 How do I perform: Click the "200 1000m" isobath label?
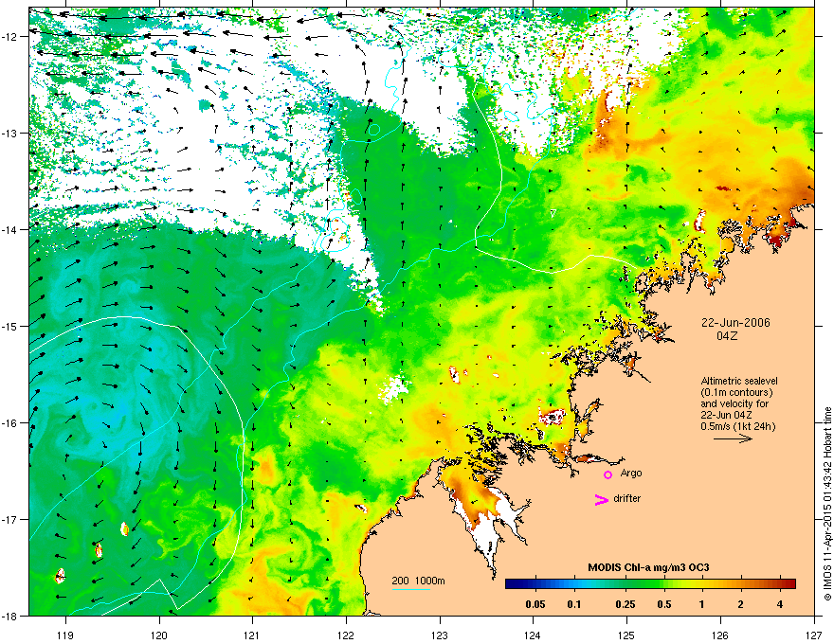tap(418, 581)
